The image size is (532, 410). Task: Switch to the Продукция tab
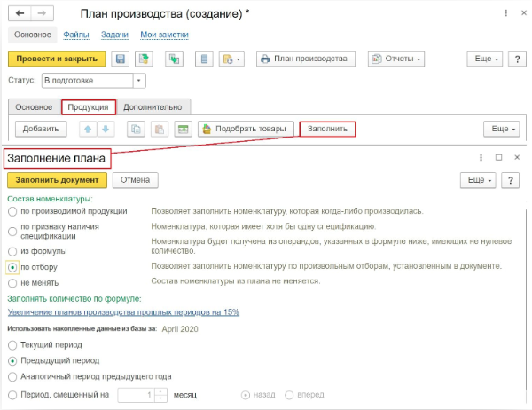click(88, 107)
